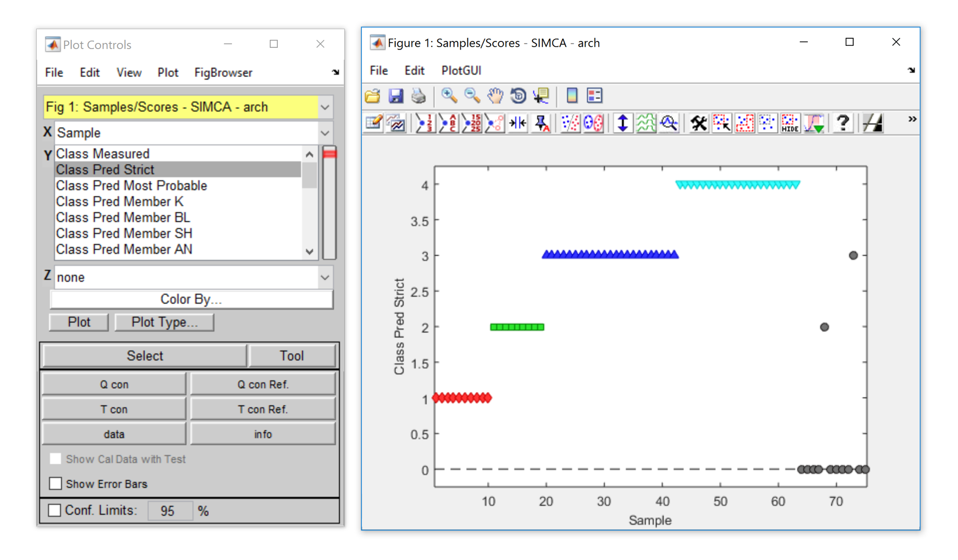Click the Plot Type... button
The image size is (958, 560).
click(x=164, y=322)
